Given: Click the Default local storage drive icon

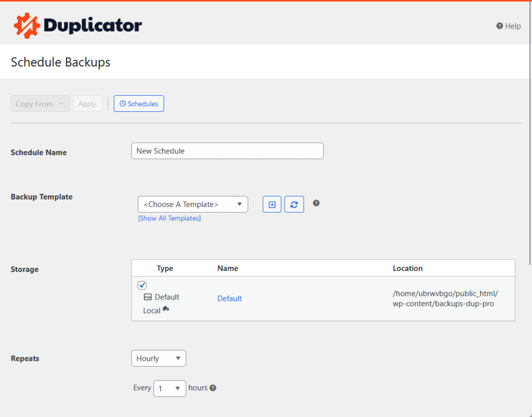Looking at the screenshot, I should (148, 297).
